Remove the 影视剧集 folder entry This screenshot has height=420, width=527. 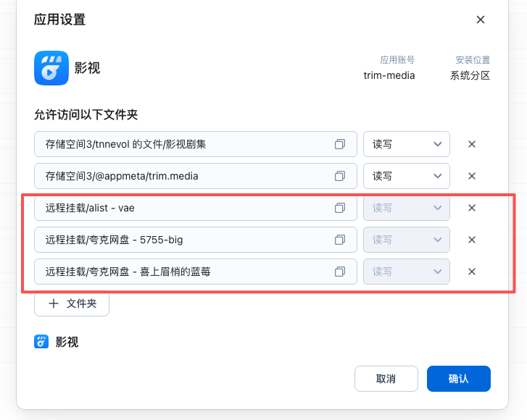472,144
